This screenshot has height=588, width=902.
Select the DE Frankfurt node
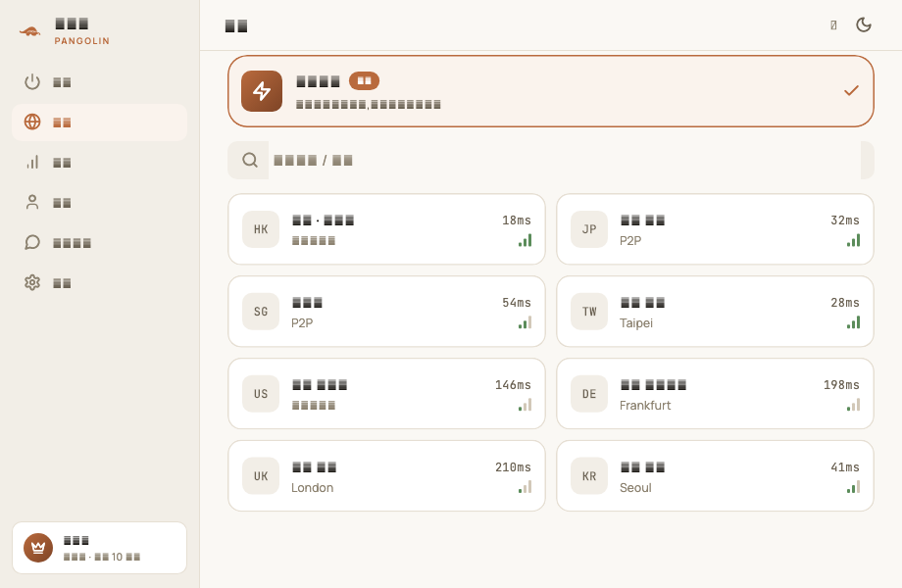click(715, 394)
